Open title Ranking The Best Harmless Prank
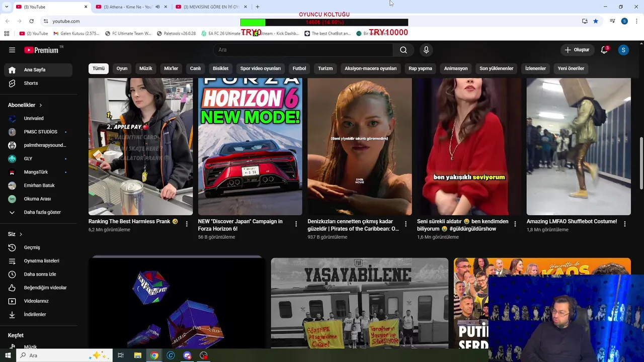 pos(133,221)
